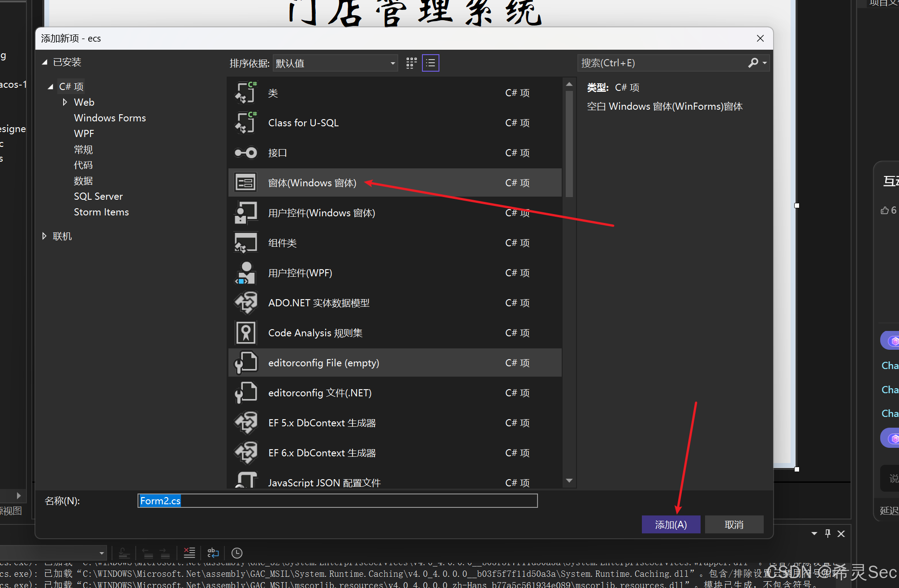Expand the 联机 (Online) section
The height and width of the screenshot is (588, 899).
(x=44, y=236)
